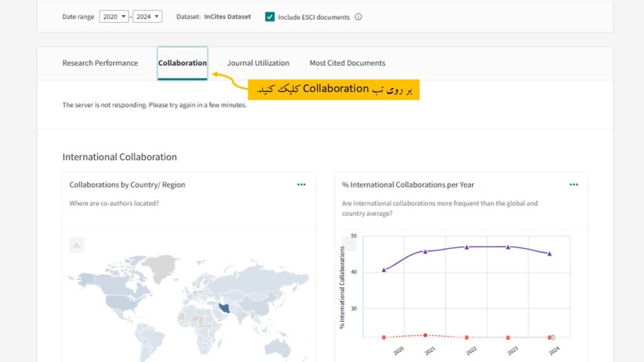Go to the Most Cited Documents tab
Viewport: 644px width, 362px height.
click(x=347, y=63)
